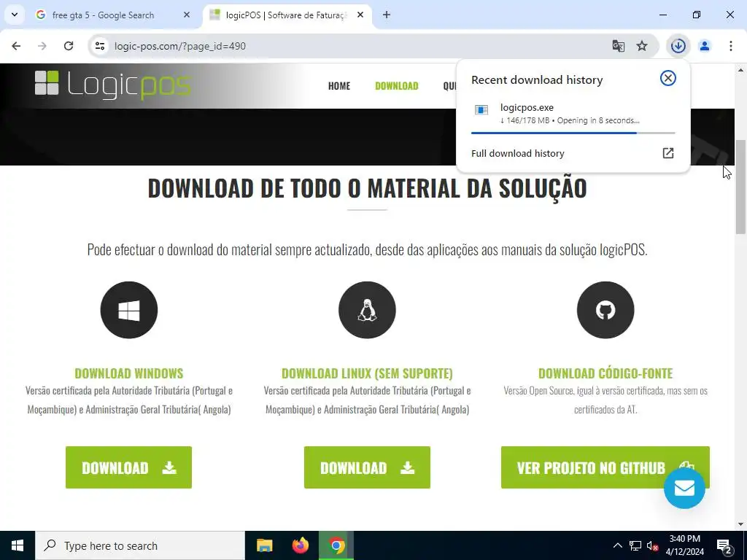Image resolution: width=747 pixels, height=560 pixels.
Task: Close the Recent download history popup
Action: (x=668, y=78)
